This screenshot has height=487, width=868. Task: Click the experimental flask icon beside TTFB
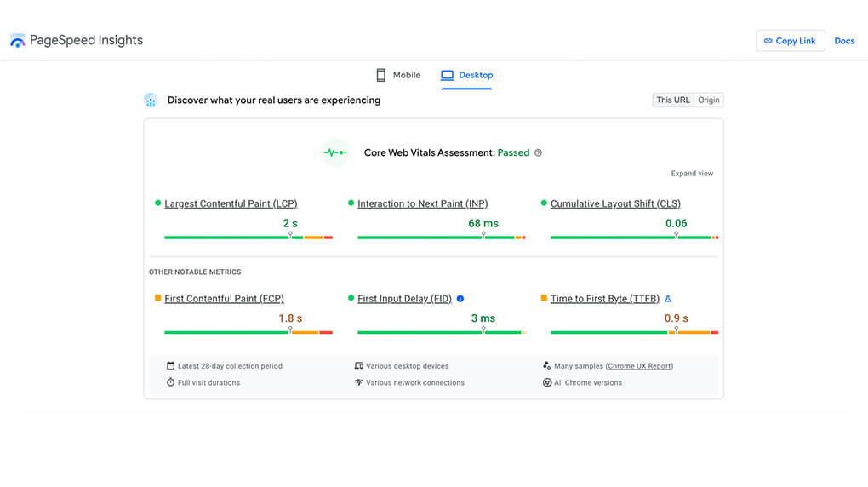(x=667, y=299)
